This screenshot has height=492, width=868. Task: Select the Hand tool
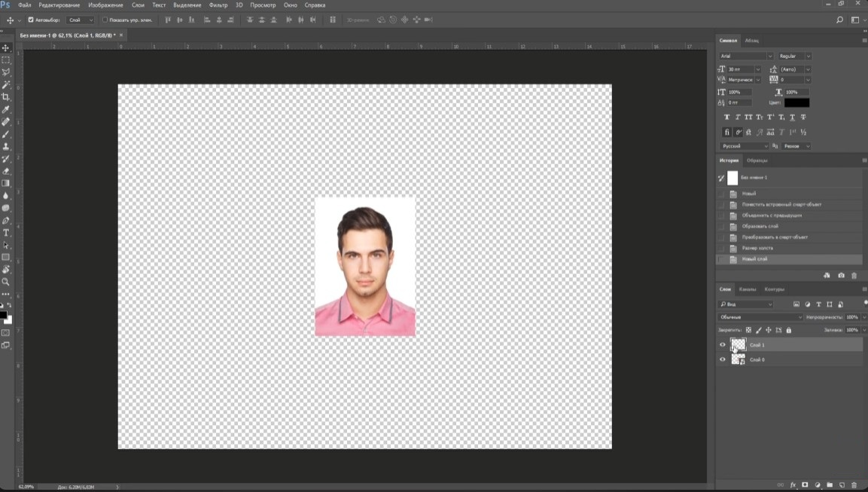coord(6,269)
